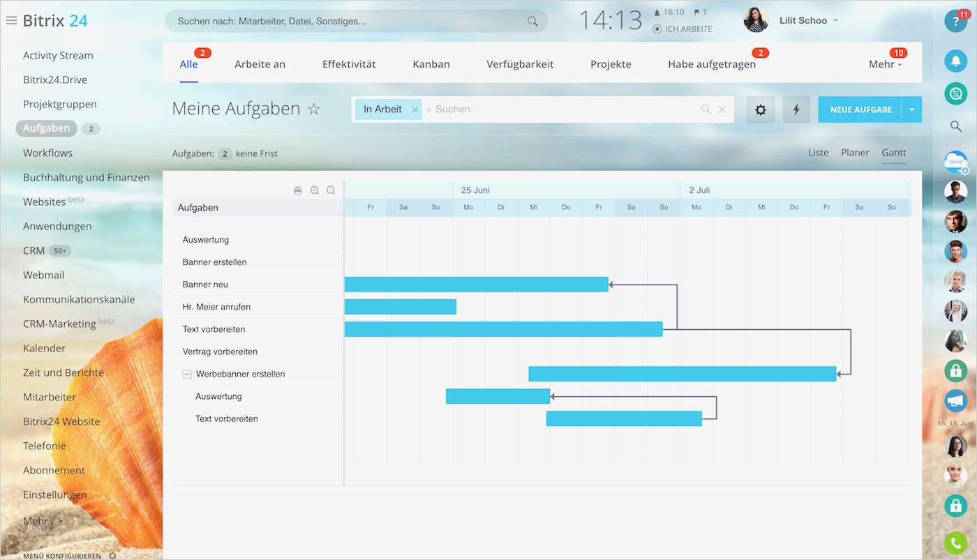Click the right sidebar search icon
Screen dimensions: 977x560
click(x=956, y=126)
